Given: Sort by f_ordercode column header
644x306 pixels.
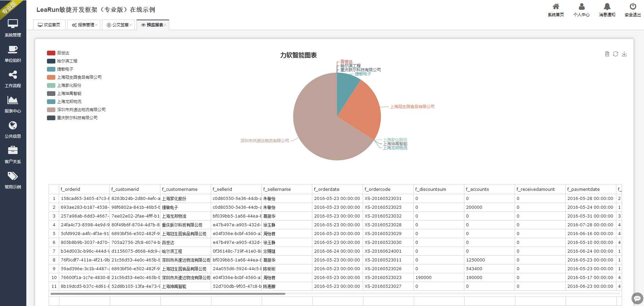Looking at the screenshot, I should coord(388,189).
